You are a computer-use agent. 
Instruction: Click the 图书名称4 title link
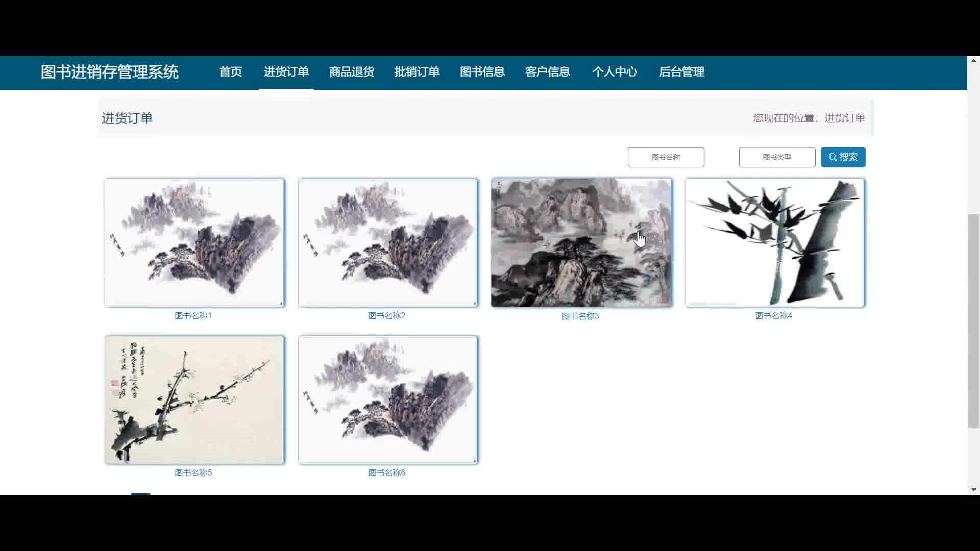point(774,316)
